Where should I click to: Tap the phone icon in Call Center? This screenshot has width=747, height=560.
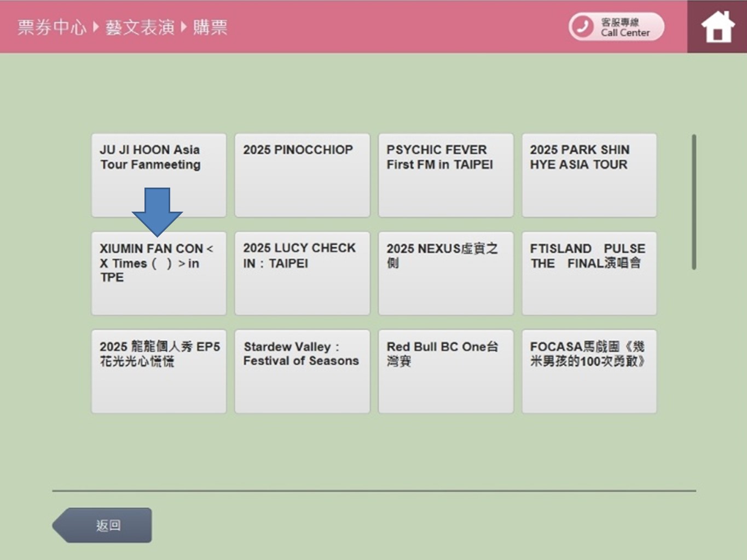pyautogui.click(x=582, y=26)
